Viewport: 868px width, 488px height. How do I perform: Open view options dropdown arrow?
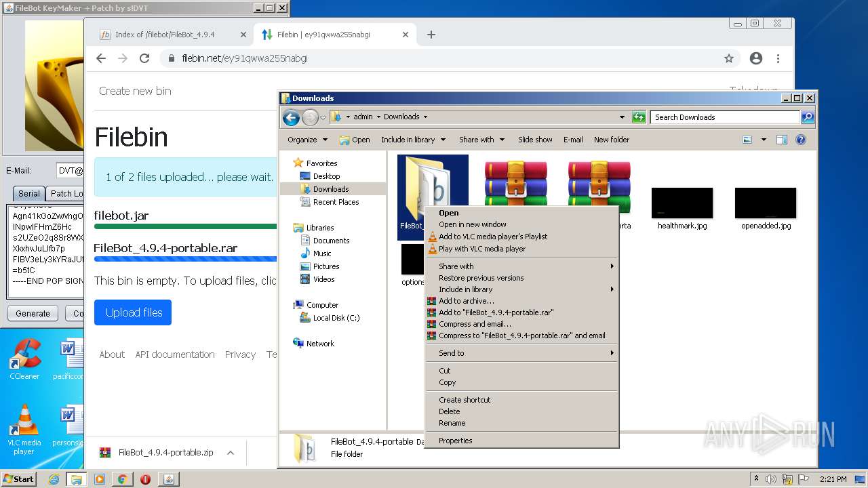[x=764, y=140]
